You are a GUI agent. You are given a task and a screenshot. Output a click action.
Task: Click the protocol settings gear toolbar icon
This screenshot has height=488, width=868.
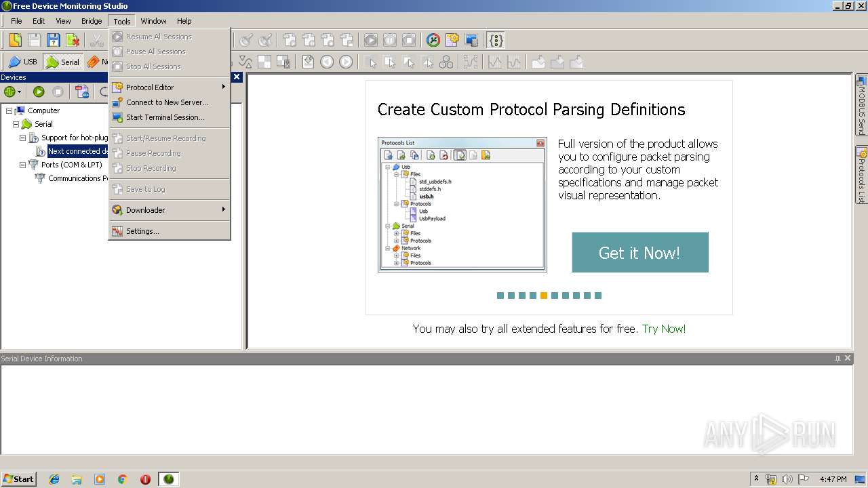coord(452,40)
